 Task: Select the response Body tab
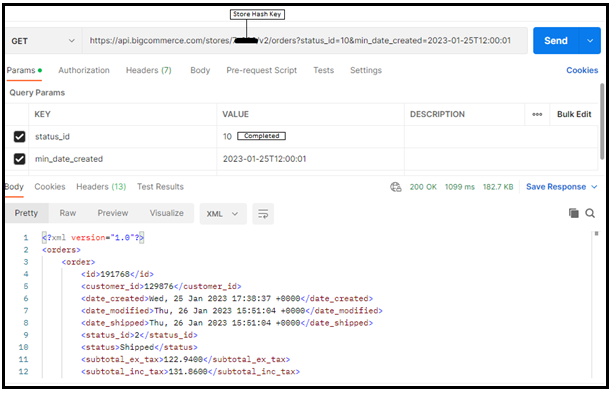(14, 187)
